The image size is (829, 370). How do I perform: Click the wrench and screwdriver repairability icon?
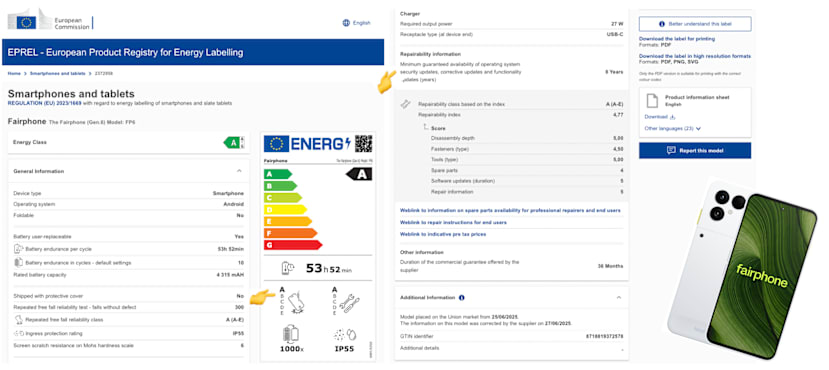(x=349, y=302)
